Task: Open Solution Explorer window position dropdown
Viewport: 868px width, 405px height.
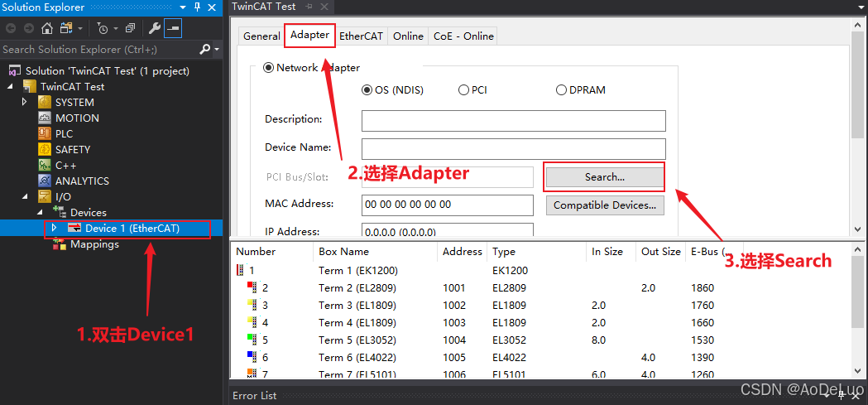Action: [183, 7]
